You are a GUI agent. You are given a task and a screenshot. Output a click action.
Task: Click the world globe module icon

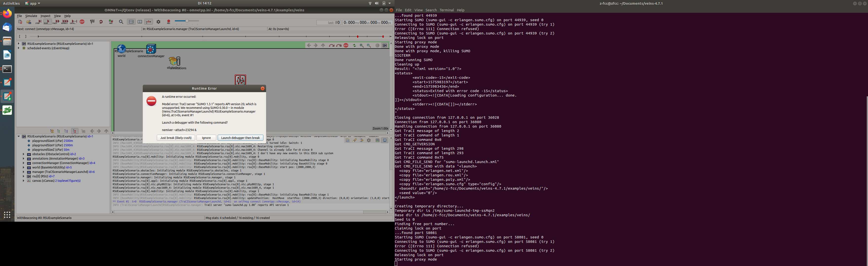[122, 49]
